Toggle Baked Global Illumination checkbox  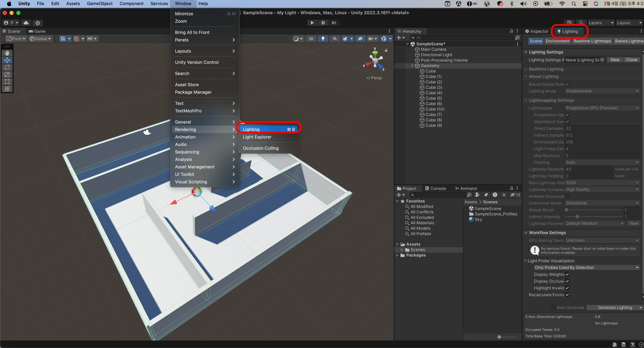(x=567, y=84)
